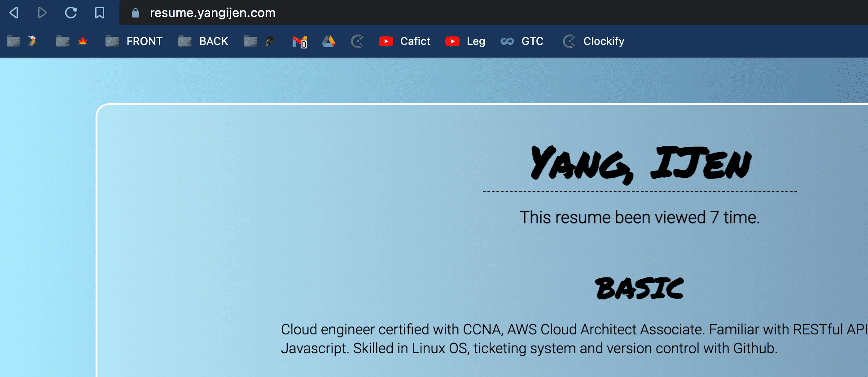Open the volcano emoji bookmark folder
868x377 pixels.
[x=22, y=41]
